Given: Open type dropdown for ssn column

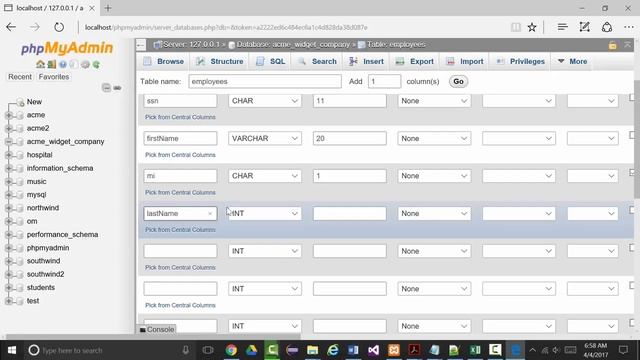Looking at the screenshot, I should coord(264,101).
